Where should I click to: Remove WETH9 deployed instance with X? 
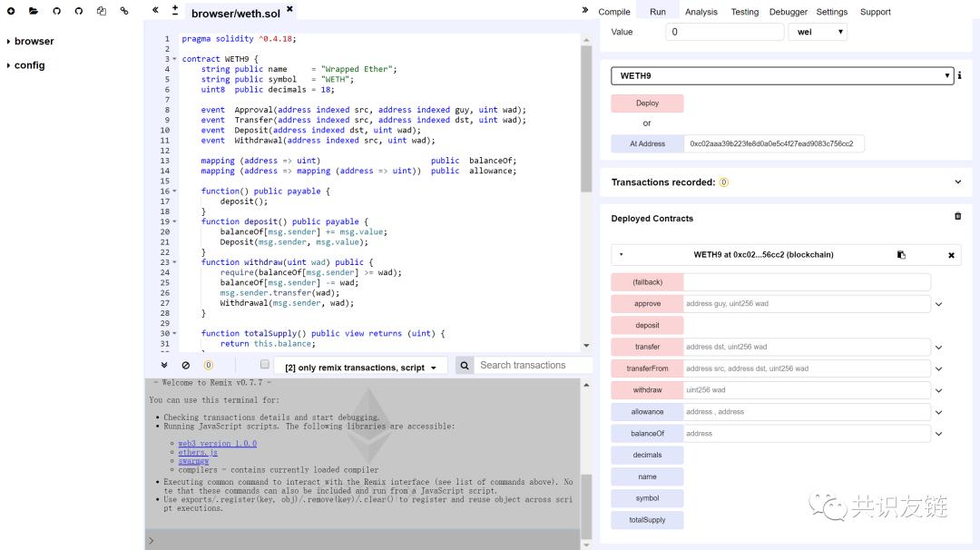tap(951, 255)
